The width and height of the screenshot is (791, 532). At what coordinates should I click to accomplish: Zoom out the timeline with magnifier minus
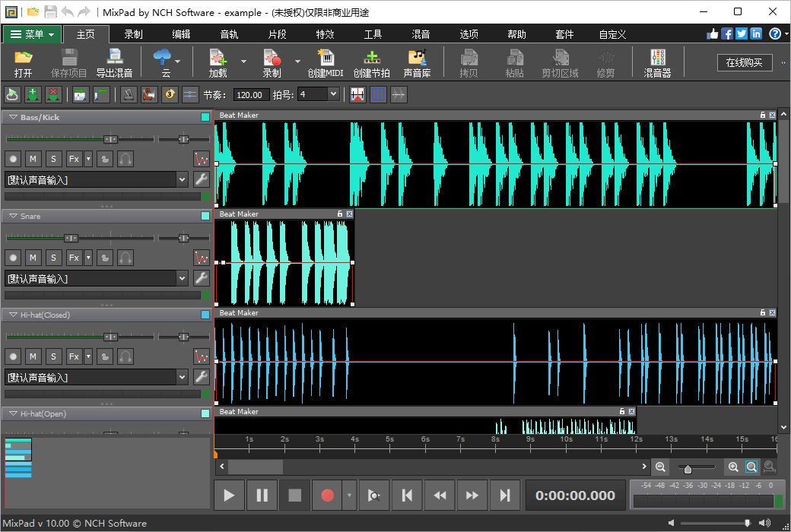click(x=660, y=467)
